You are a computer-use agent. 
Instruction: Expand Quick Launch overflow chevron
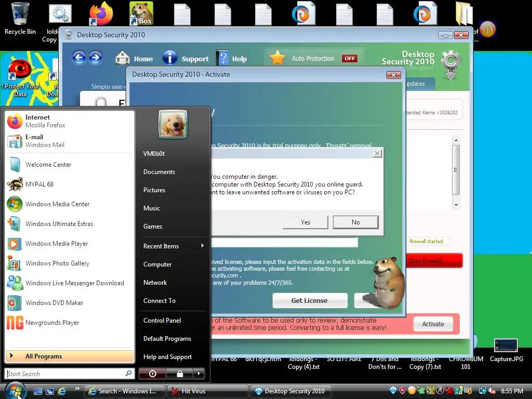pos(77,389)
